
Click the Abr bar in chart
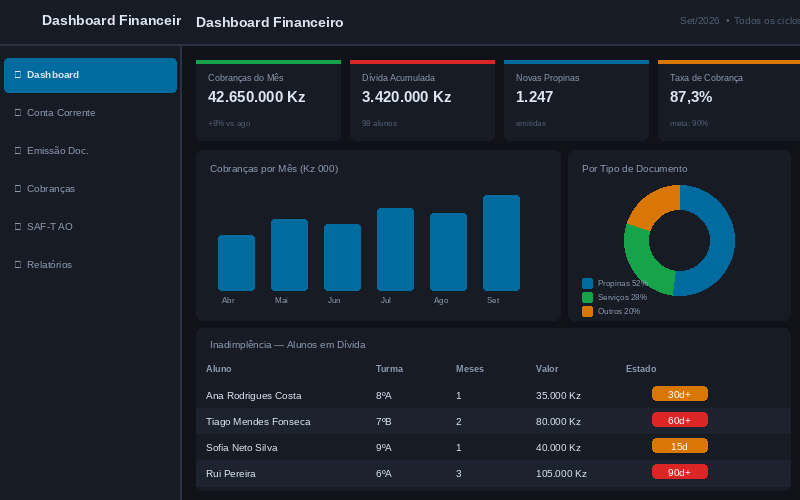236,263
